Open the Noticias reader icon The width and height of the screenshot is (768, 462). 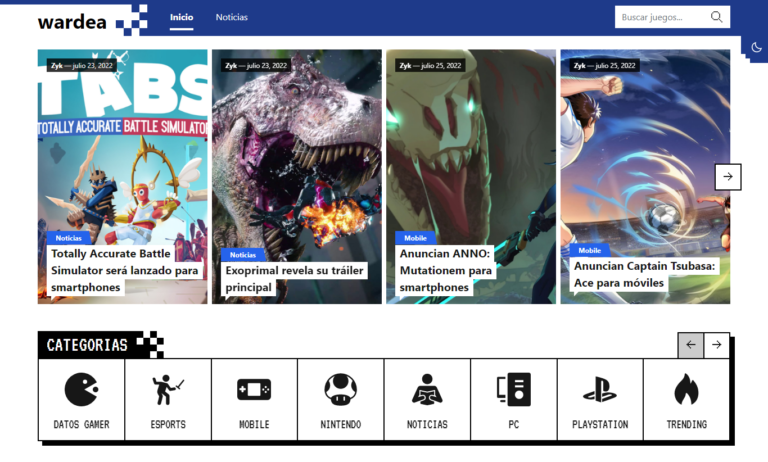[x=427, y=389]
